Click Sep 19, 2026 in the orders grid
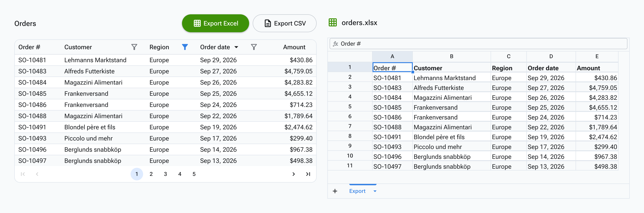The width and height of the screenshot is (644, 213). click(x=218, y=127)
